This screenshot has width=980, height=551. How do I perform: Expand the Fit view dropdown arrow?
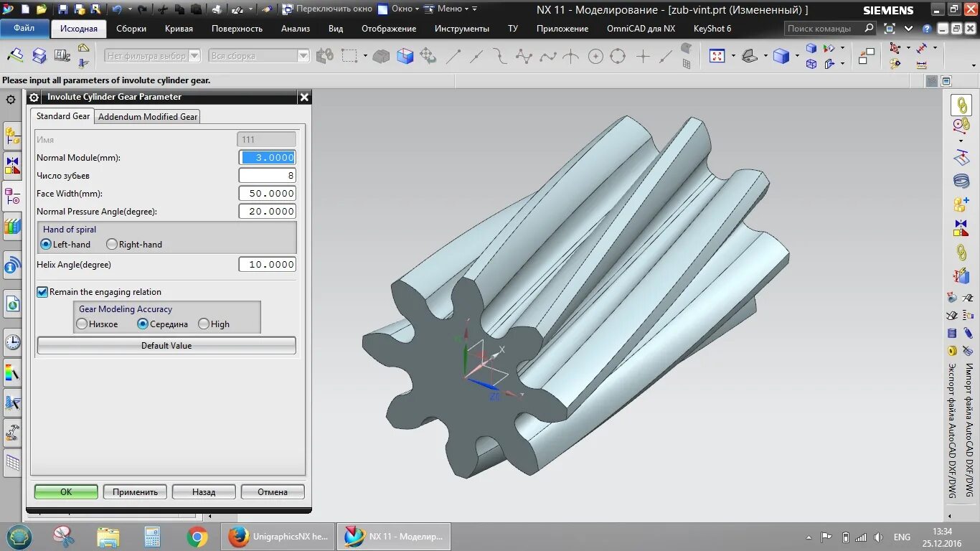733,56
